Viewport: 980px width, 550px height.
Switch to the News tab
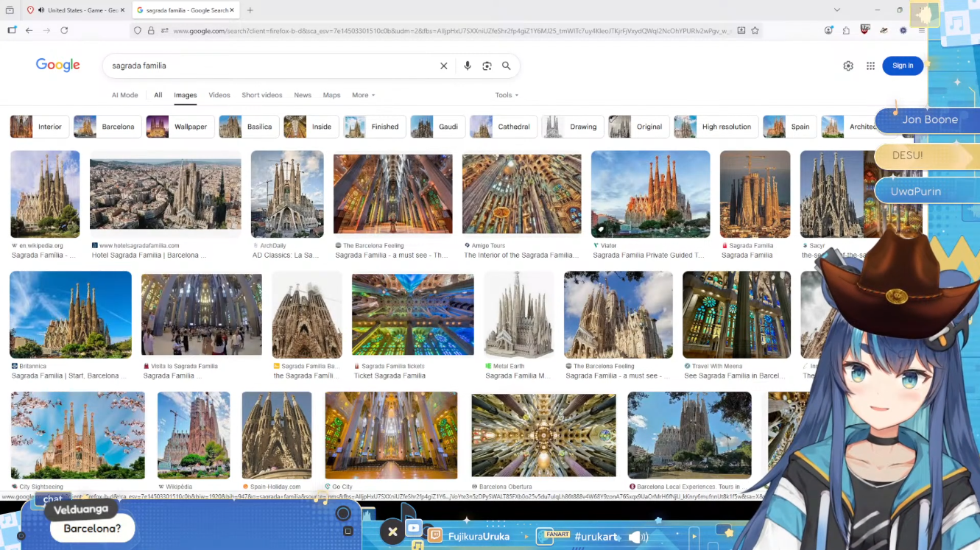click(303, 95)
